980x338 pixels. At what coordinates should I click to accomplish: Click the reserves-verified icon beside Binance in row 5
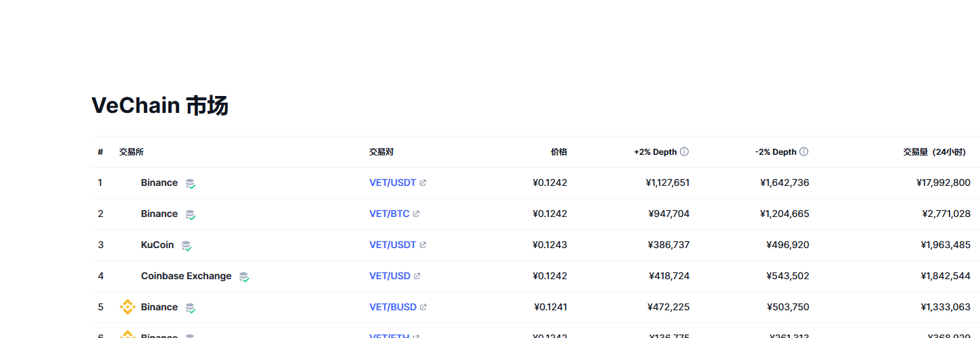click(191, 308)
